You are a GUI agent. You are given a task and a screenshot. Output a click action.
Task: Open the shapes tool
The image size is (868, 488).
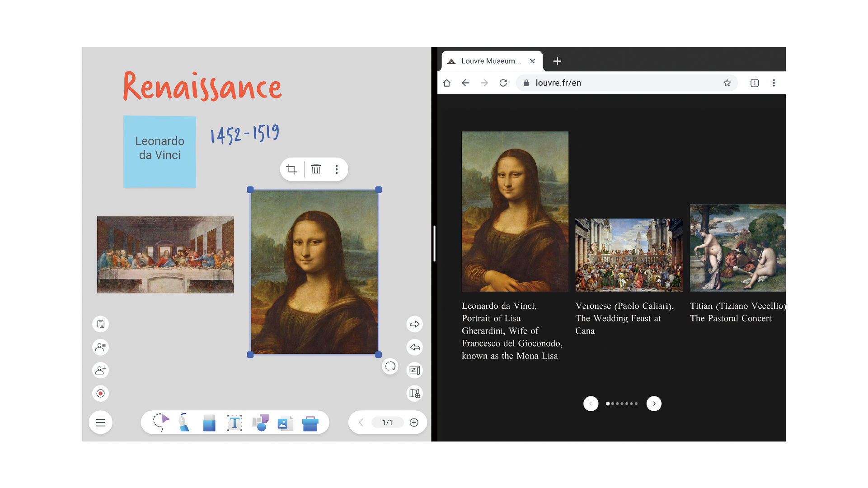click(260, 423)
